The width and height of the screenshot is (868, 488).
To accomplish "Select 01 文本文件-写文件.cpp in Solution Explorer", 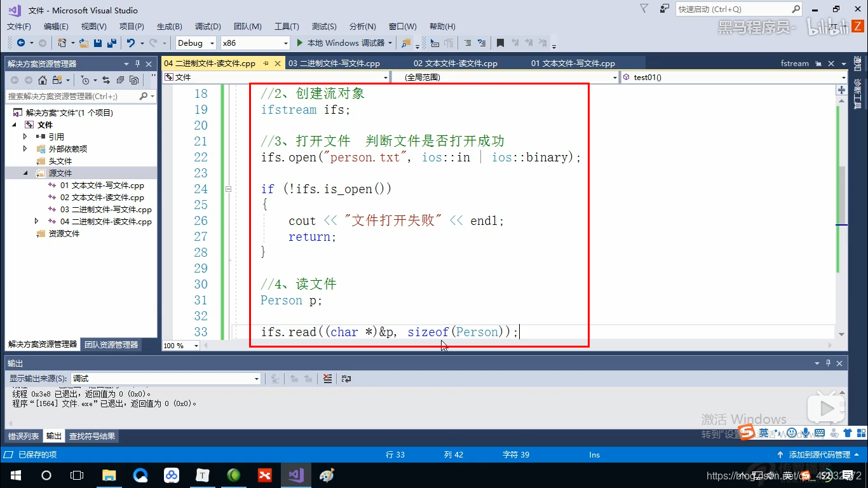I will (102, 185).
